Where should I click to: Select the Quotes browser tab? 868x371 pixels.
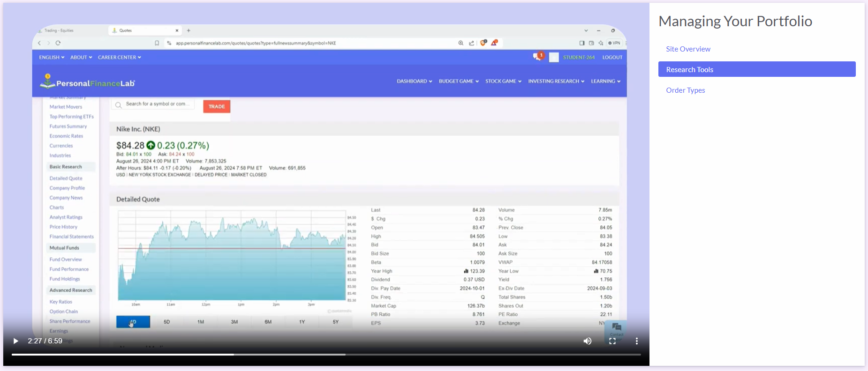[145, 30]
